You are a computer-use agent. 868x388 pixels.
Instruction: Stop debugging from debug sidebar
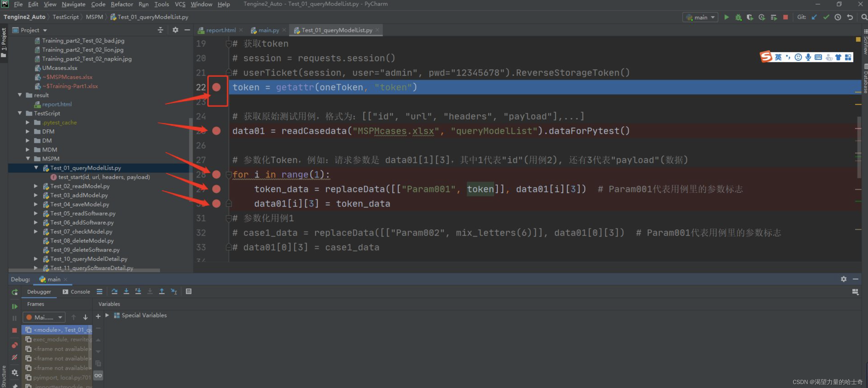click(x=15, y=330)
